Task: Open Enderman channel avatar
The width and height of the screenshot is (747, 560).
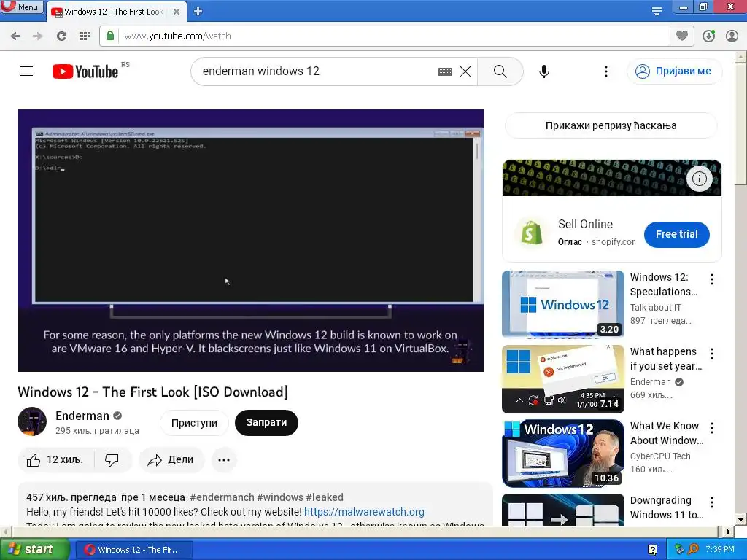Action: point(32,421)
